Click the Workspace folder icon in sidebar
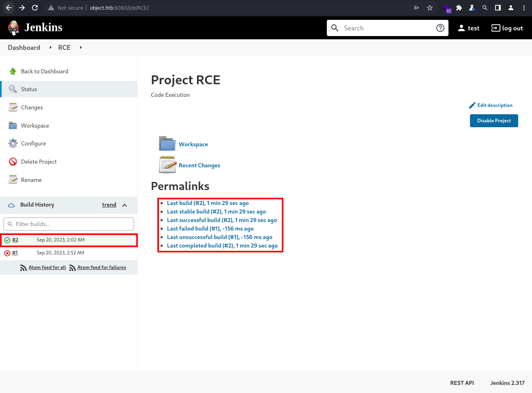The height and width of the screenshot is (393, 532). pyautogui.click(x=13, y=126)
